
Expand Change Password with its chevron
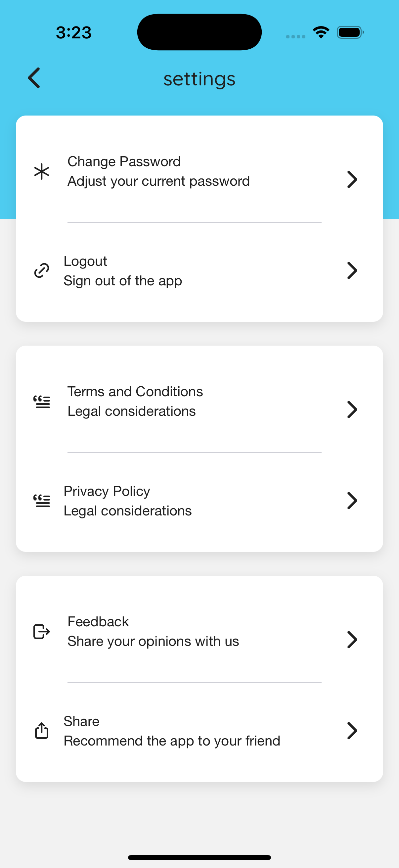[352, 180]
